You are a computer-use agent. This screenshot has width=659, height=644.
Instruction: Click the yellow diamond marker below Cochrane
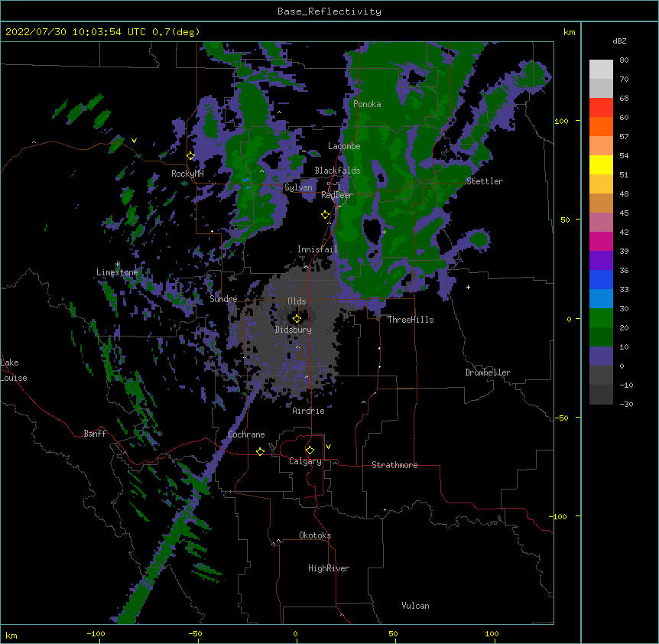260,451
